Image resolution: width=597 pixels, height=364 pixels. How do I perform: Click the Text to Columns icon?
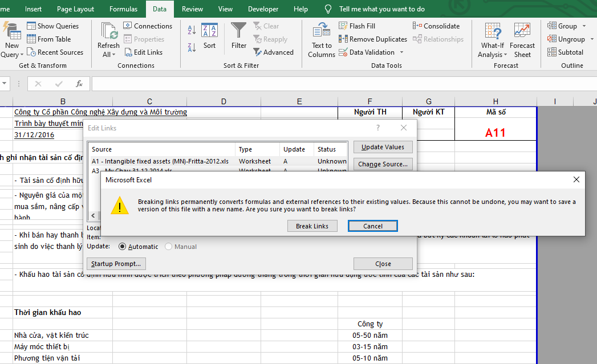[322, 40]
